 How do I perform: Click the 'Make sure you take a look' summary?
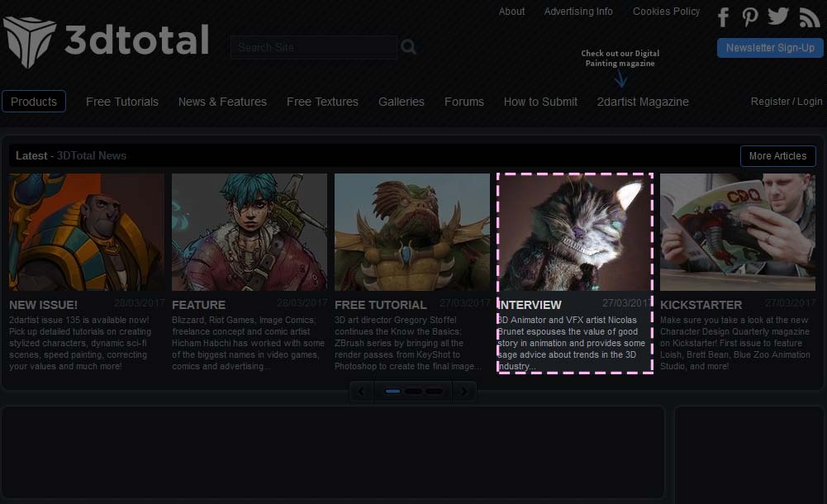pos(735,343)
